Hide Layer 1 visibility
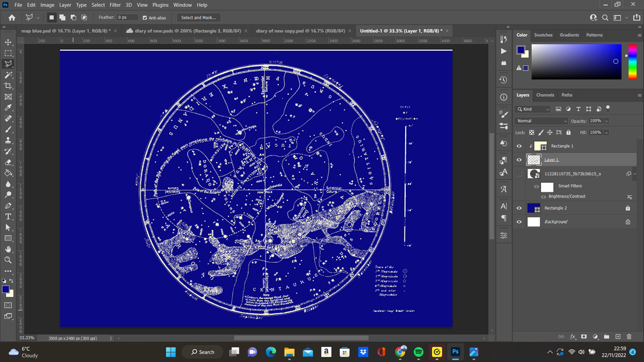Image resolution: width=644 pixels, height=362 pixels. [519, 160]
